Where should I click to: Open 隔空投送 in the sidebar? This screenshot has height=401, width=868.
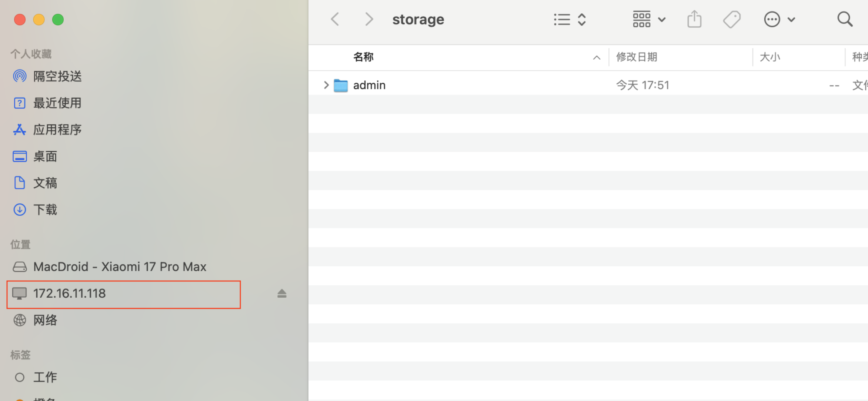(x=57, y=76)
